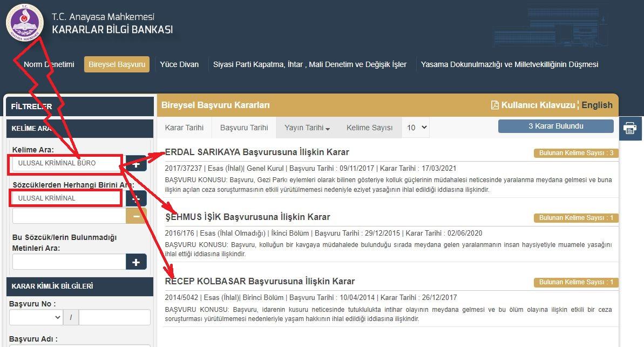This screenshot has height=347, width=644.
Task: Click plus button beside Kelime Ara field
Action: click(x=136, y=164)
